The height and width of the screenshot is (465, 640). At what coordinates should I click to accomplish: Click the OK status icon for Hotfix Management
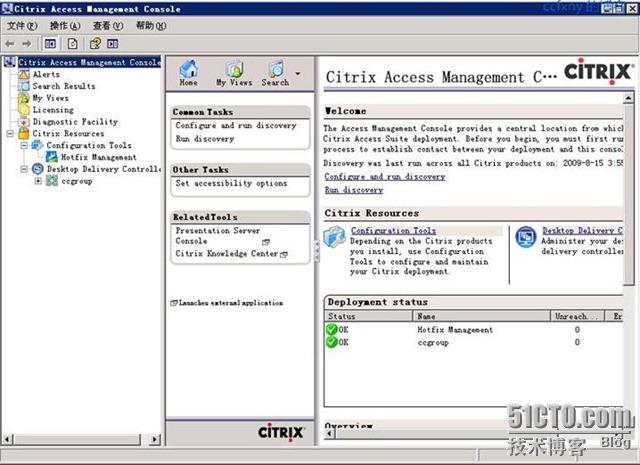click(331, 329)
